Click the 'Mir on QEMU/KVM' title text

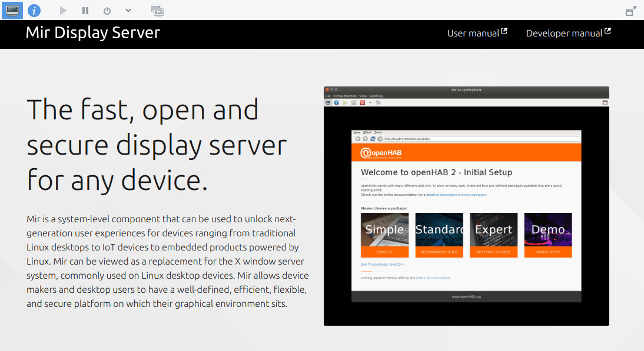point(466,90)
